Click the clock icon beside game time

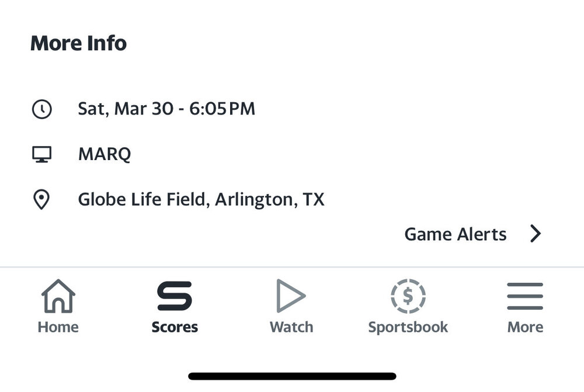pos(41,109)
